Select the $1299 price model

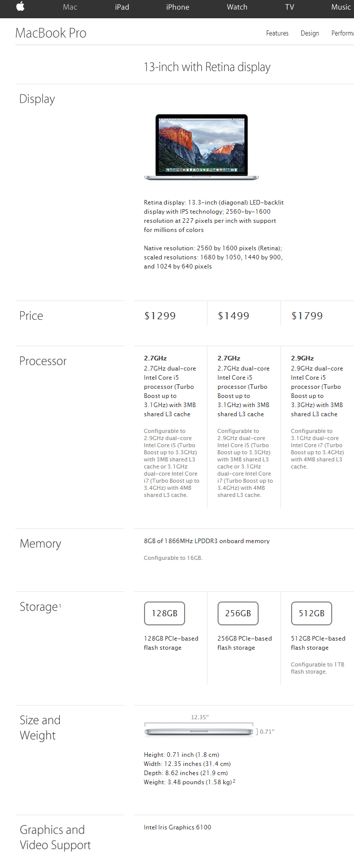[x=160, y=316]
